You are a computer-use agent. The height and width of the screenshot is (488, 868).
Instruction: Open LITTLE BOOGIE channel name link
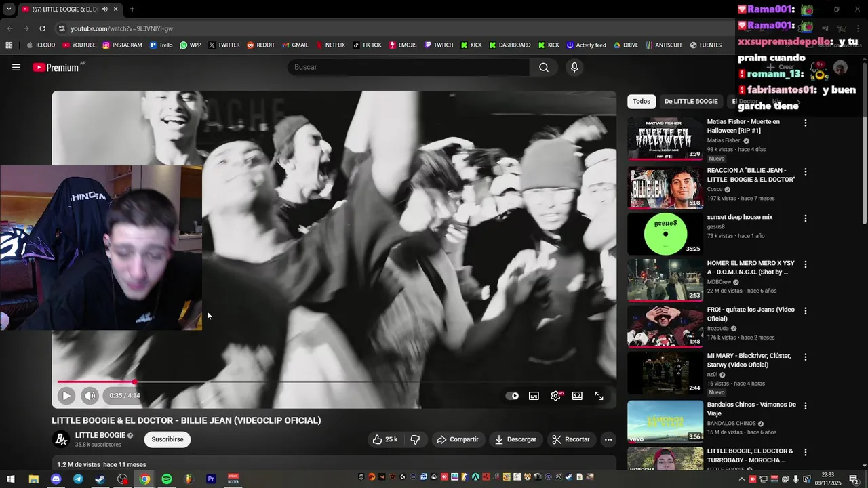coord(100,435)
